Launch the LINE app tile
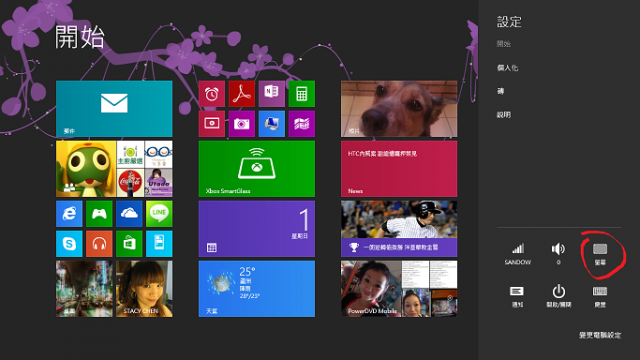The image size is (640, 360). pos(159,213)
